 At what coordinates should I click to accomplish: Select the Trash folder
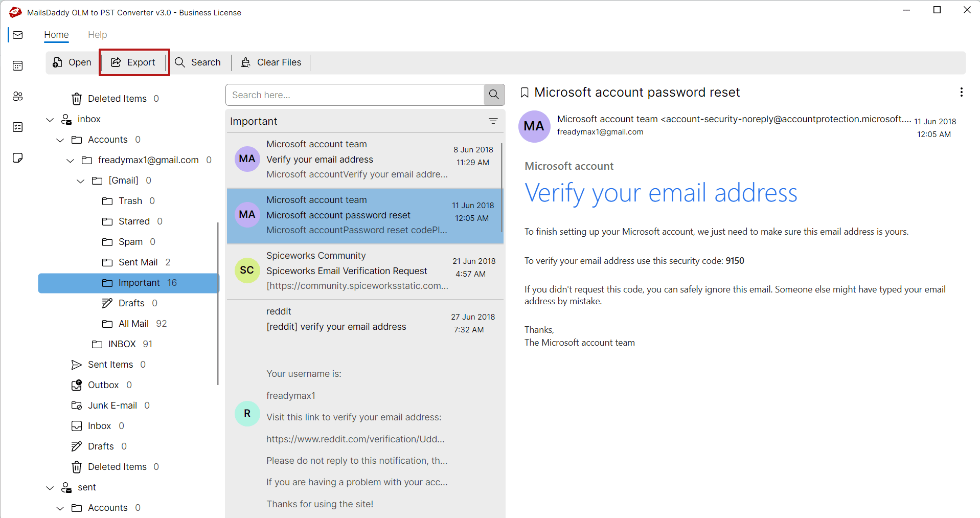(x=128, y=201)
